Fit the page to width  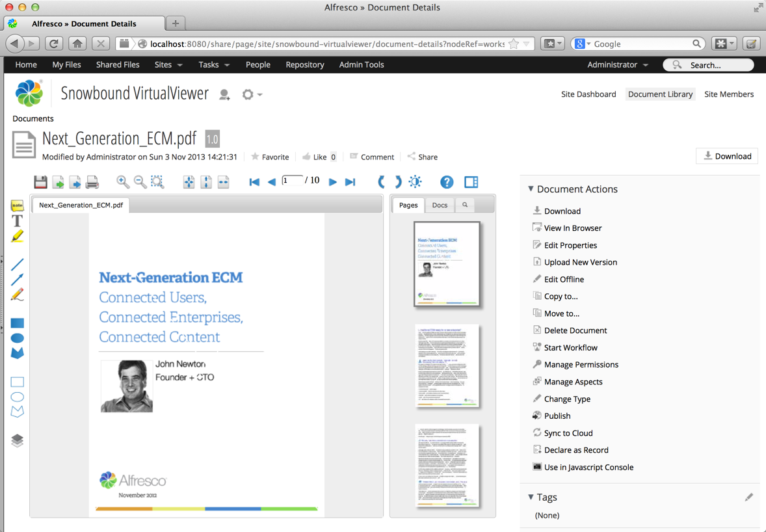223,182
